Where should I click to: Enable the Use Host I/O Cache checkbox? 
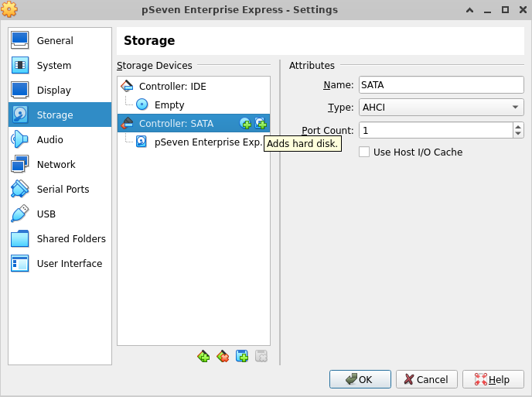[x=364, y=152]
